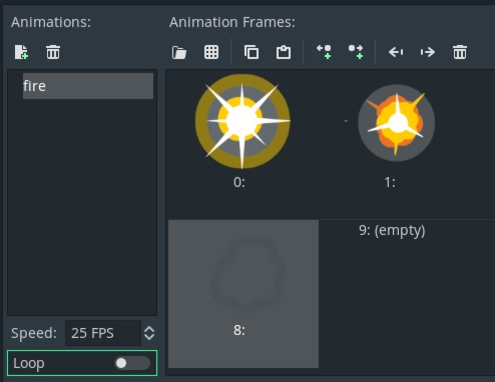This screenshot has width=495, height=382.
Task: Add a new animation
Action: tap(21, 52)
